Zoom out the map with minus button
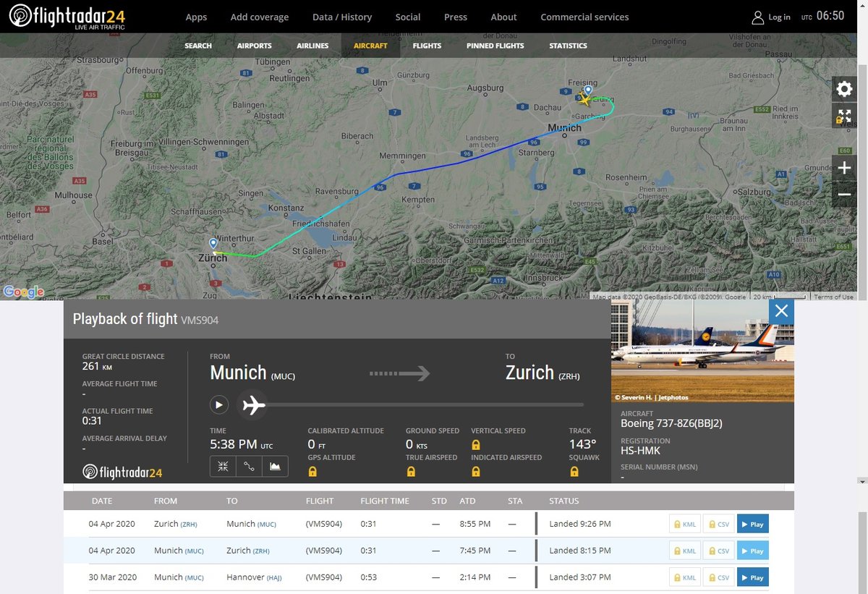 (844, 195)
